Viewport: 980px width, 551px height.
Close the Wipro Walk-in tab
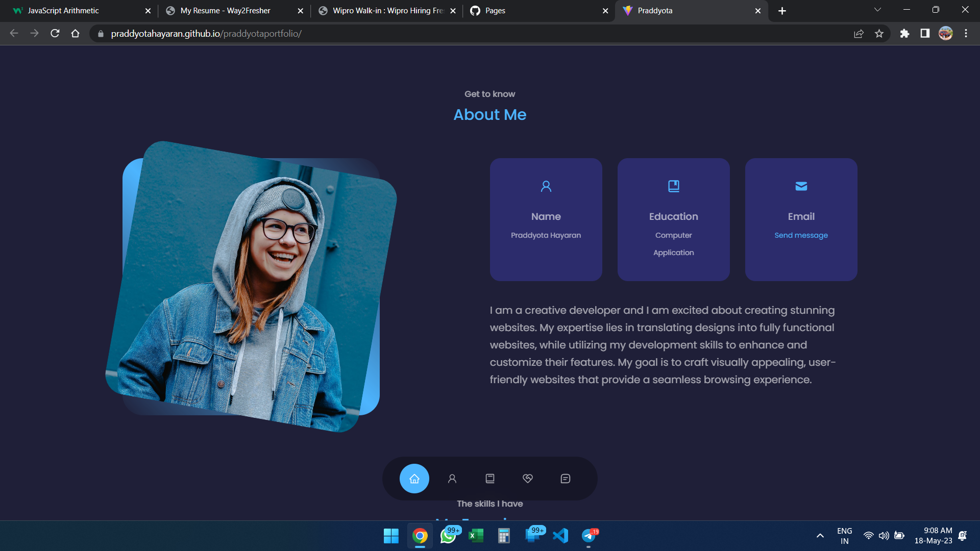coord(453,11)
